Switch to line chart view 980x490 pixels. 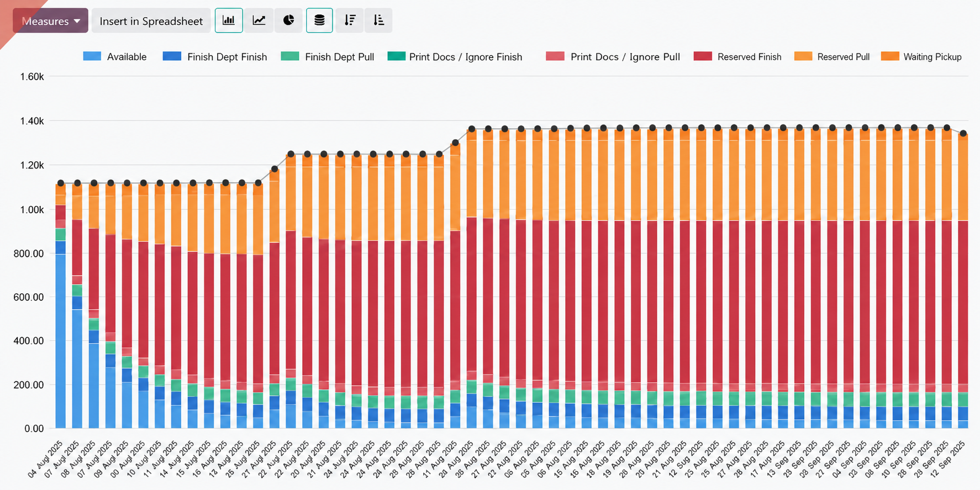coord(259,20)
